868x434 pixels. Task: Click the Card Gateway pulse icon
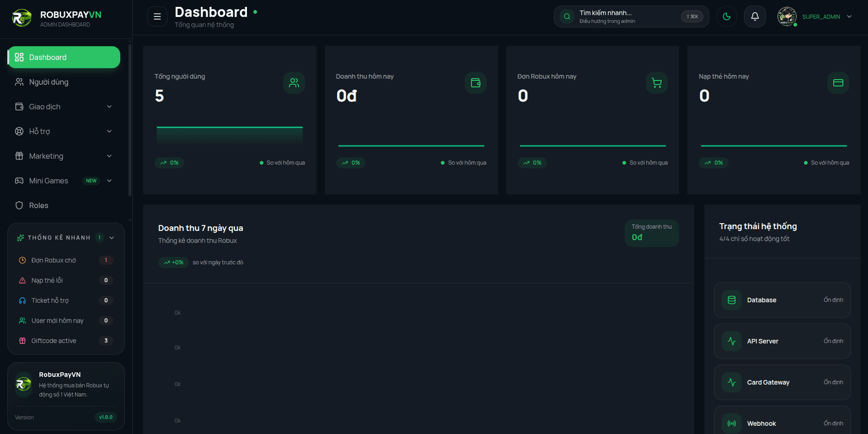pos(732,382)
